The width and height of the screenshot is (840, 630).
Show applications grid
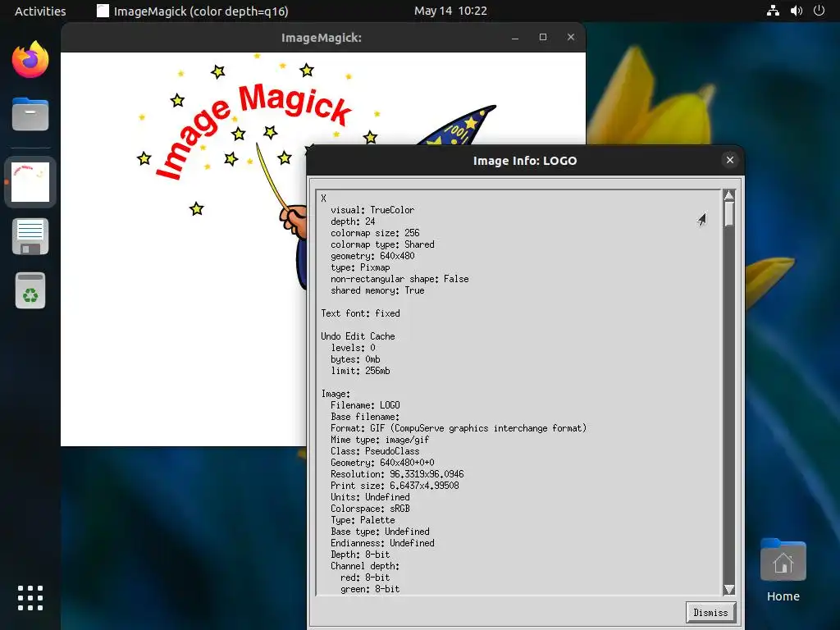point(30,597)
